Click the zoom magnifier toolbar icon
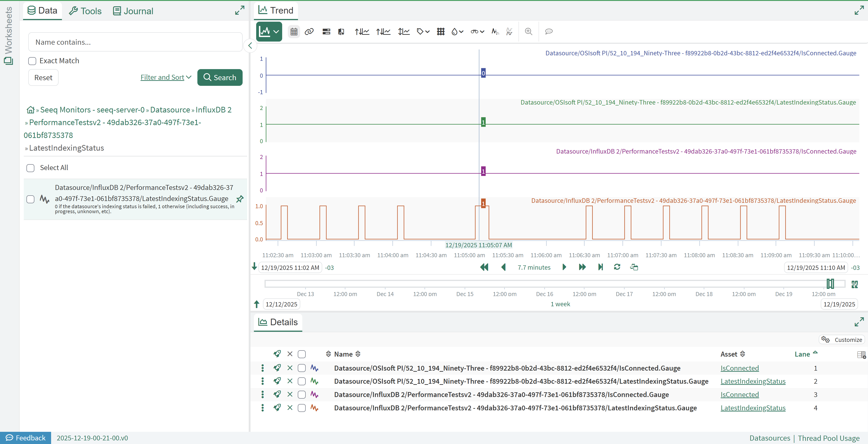 click(x=528, y=32)
